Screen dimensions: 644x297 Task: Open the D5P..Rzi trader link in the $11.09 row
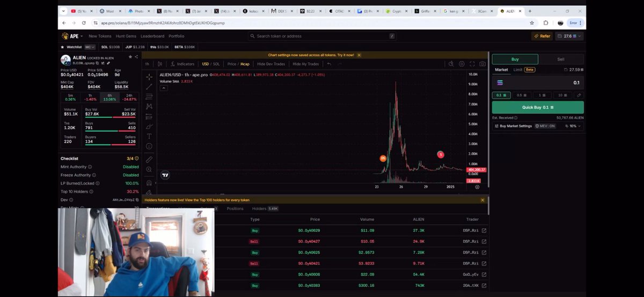tap(484, 231)
